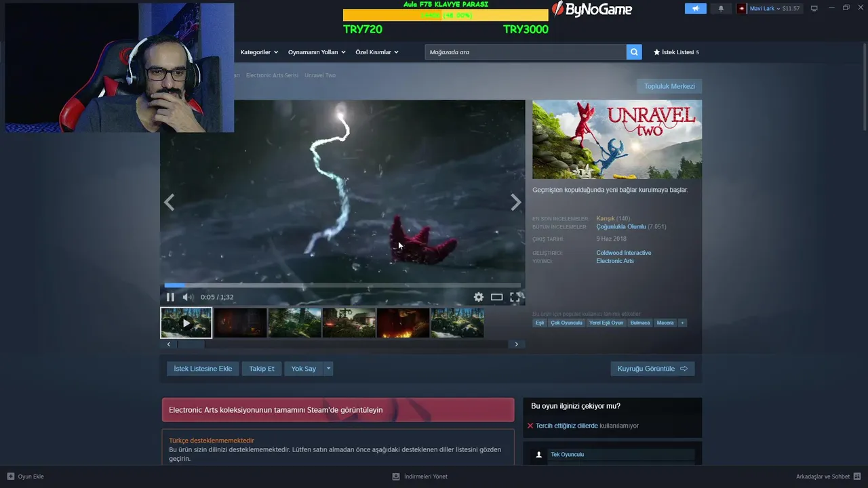Click the thumbnail strip scrollbar handle
The image size is (868, 488).
191,344
